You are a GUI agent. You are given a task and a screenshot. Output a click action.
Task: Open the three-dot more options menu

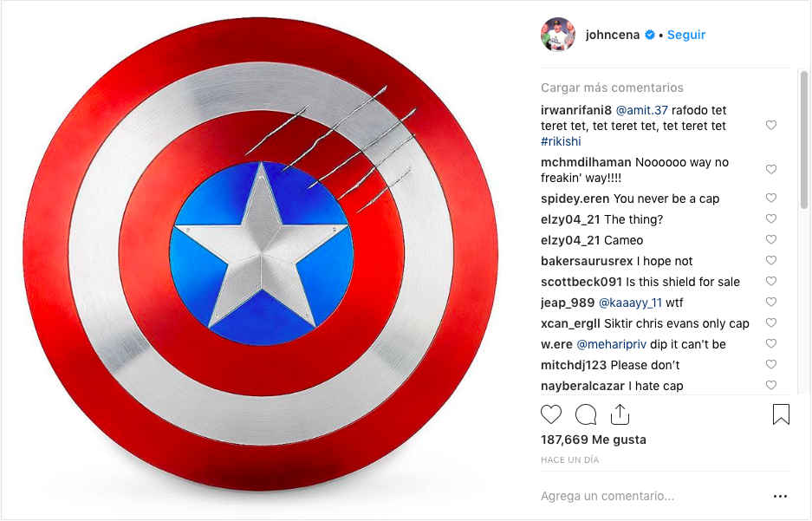point(781,496)
